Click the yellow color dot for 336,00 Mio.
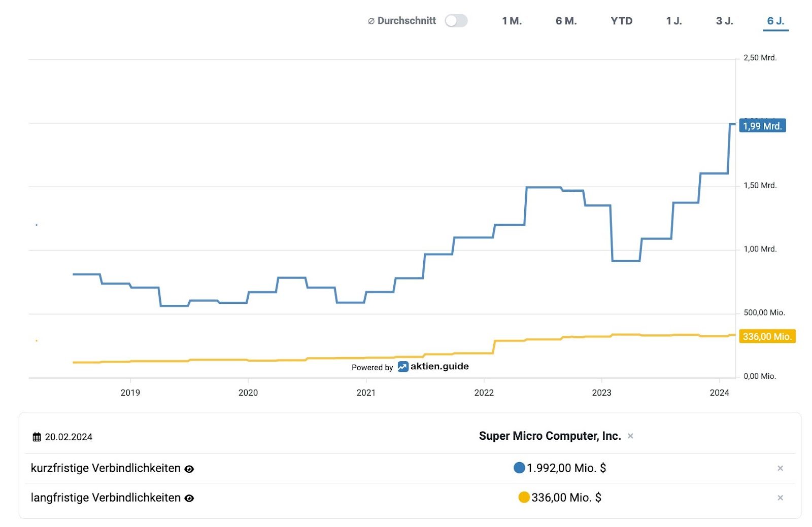 (524, 497)
